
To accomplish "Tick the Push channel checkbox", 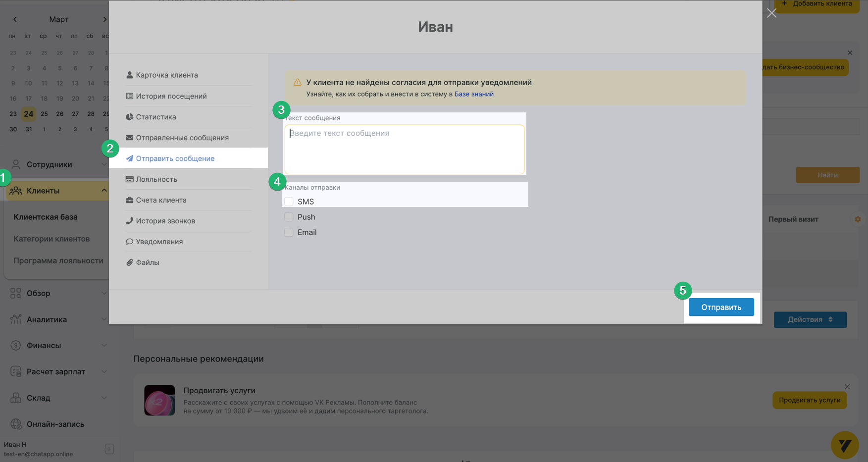I will (x=289, y=217).
